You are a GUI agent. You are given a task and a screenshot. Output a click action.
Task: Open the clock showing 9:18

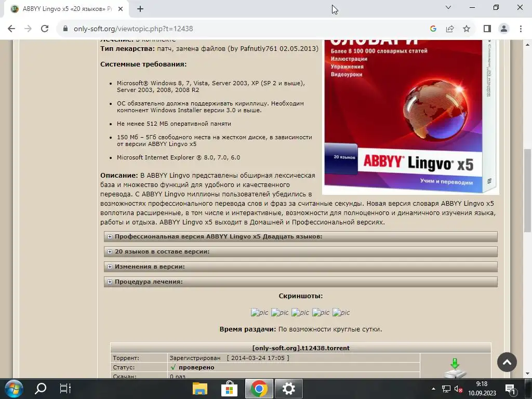click(x=482, y=389)
